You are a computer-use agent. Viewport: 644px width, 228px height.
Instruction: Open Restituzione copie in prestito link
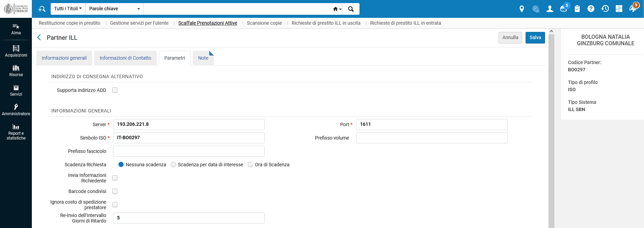70,23
